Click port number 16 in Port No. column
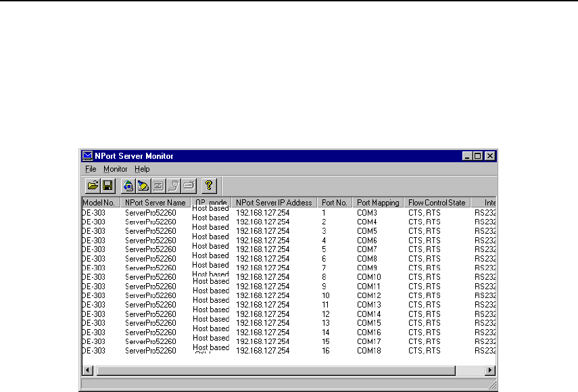 [325, 351]
